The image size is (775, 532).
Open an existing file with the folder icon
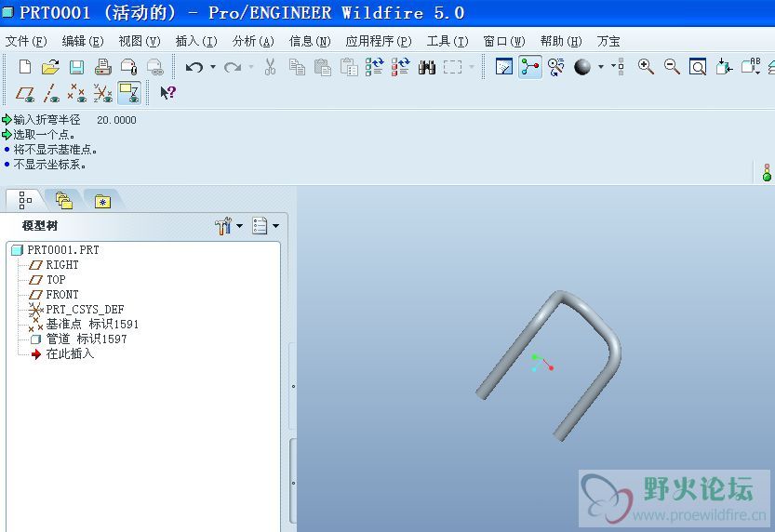50,67
